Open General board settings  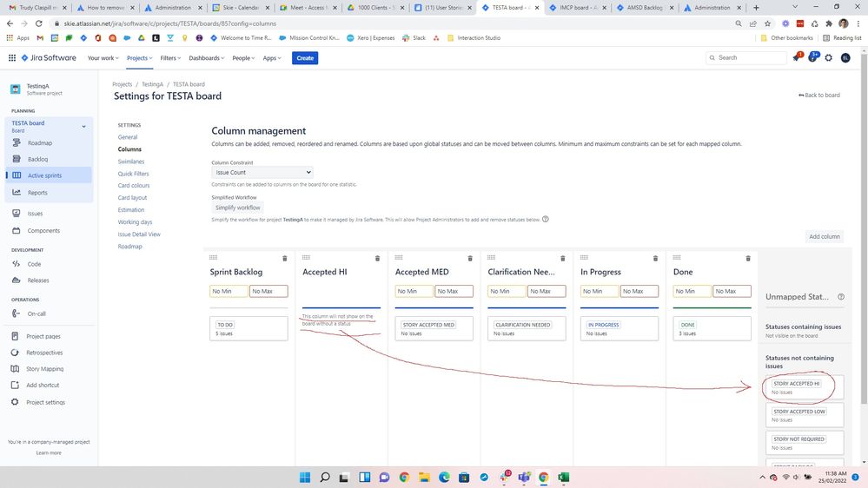click(x=128, y=137)
